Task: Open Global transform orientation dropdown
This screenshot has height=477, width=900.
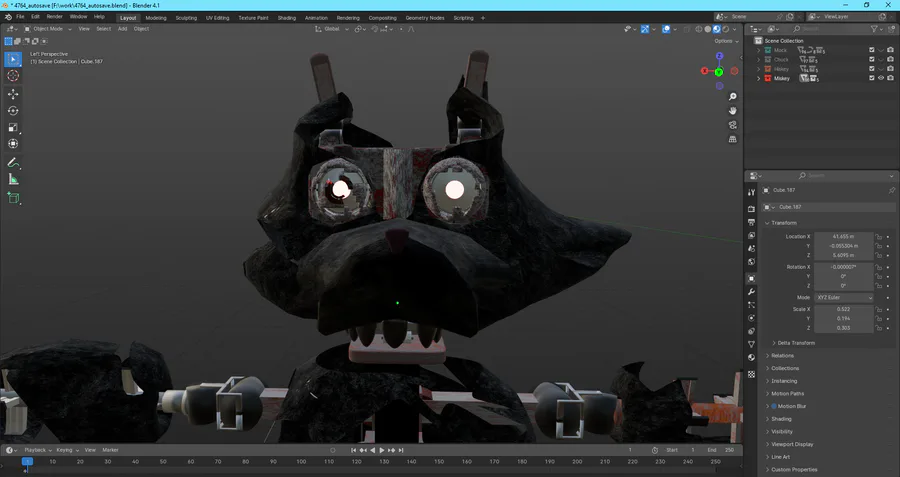Action: (x=332, y=29)
